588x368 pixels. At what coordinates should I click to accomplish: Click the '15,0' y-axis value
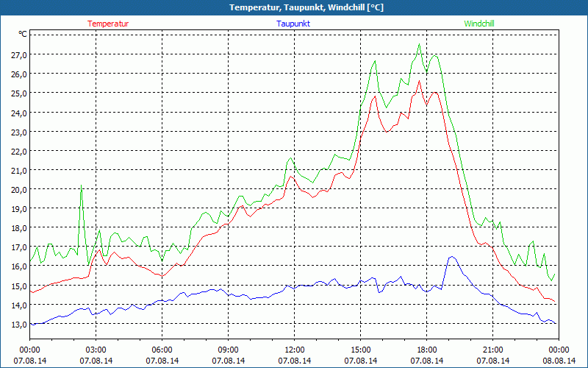pyautogui.click(x=19, y=286)
